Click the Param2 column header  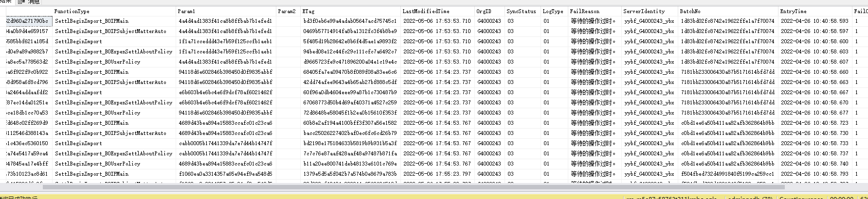(x=288, y=11)
